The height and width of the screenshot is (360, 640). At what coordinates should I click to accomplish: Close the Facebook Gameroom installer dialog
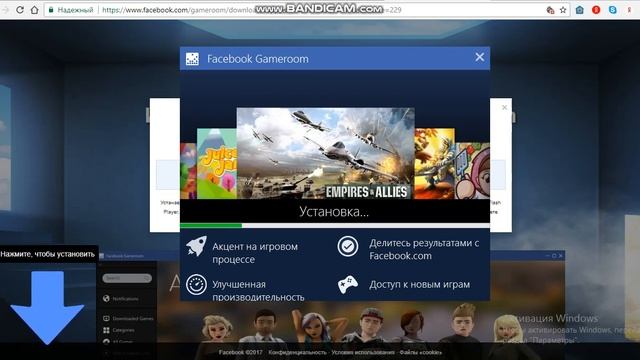pyautogui.click(x=480, y=57)
